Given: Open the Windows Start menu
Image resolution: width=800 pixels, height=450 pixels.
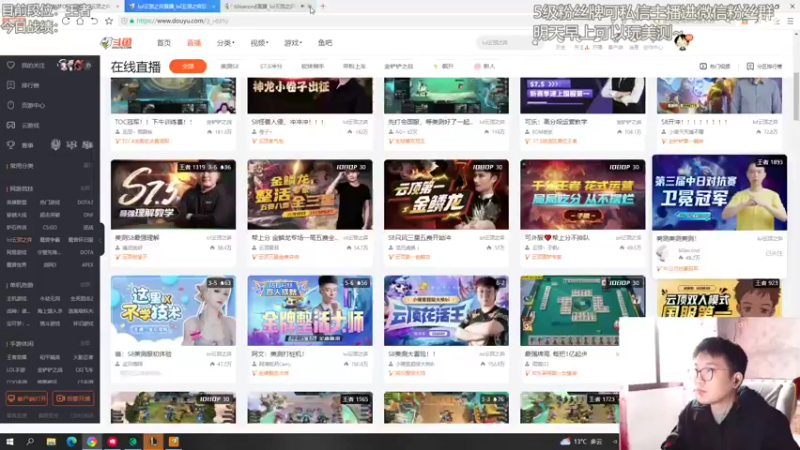Looking at the screenshot, I should click(x=10, y=441).
